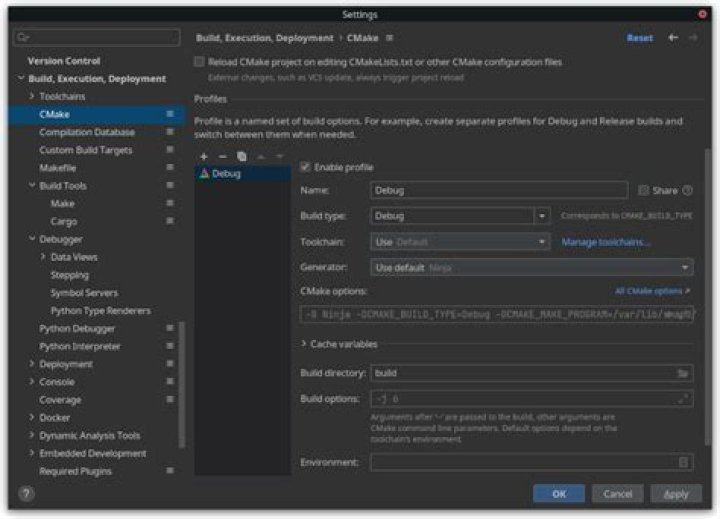The image size is (720, 519).
Task: Click the Cancel button
Action: 618,494
